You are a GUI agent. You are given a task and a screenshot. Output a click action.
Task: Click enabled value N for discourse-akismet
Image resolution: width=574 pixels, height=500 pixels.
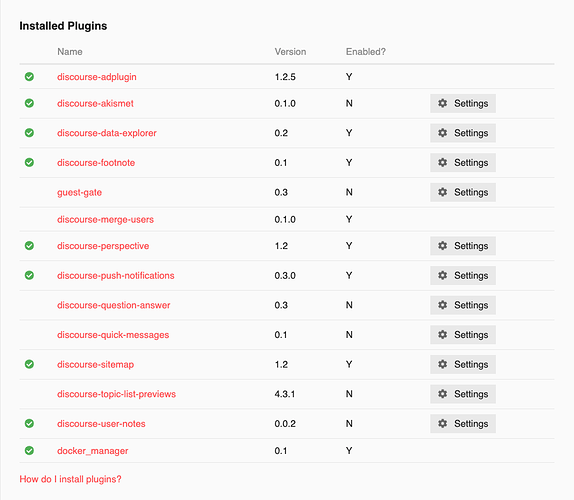pyautogui.click(x=349, y=104)
